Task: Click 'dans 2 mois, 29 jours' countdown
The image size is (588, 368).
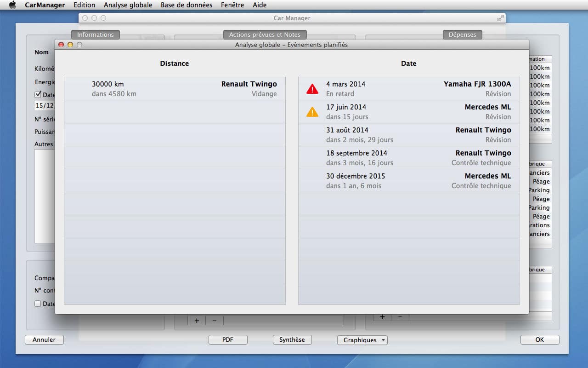Action: tap(360, 140)
